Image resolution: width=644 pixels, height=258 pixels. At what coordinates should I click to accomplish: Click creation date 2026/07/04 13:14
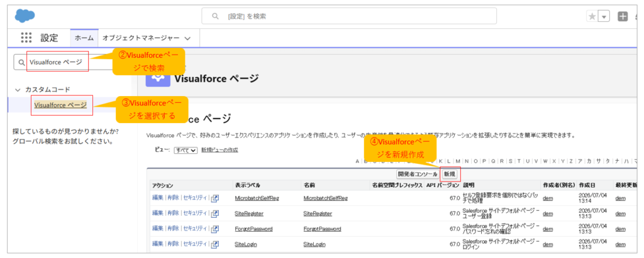pos(592,198)
